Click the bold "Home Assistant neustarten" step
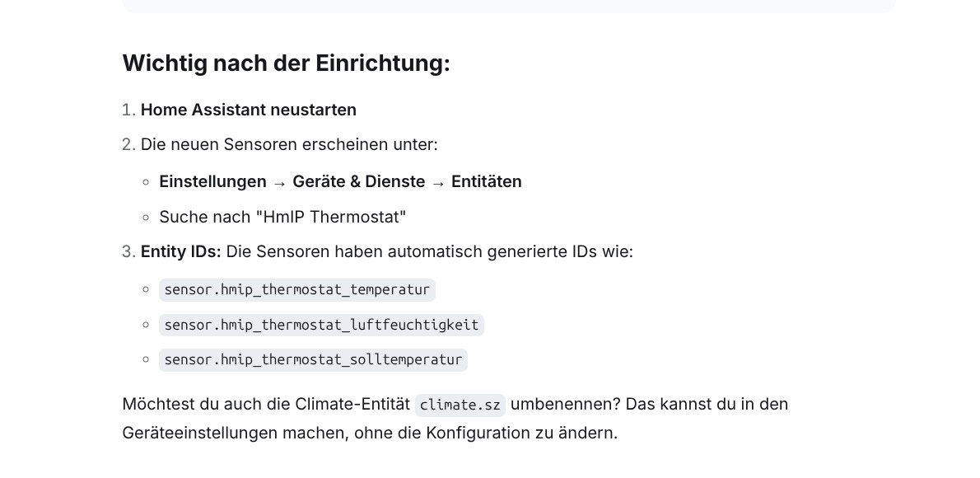The width and height of the screenshot is (980, 478). tap(248, 110)
